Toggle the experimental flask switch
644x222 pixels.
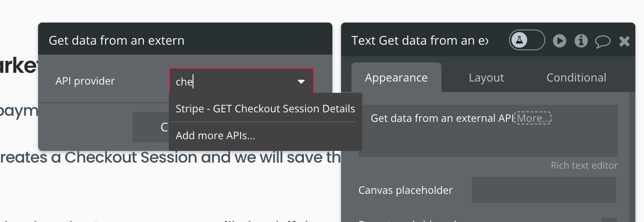tap(527, 40)
